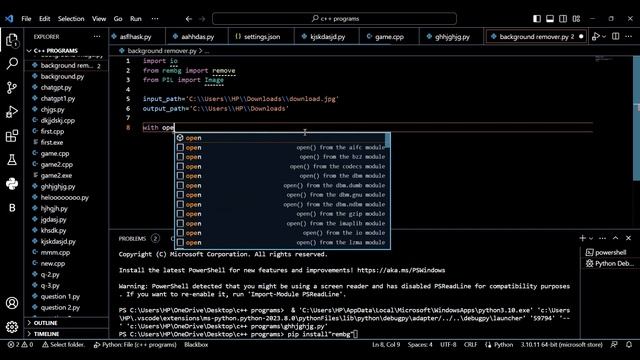The width and height of the screenshot is (640, 360).
Task: Open the Blackbox B icon in activity bar
Action: 12,208
